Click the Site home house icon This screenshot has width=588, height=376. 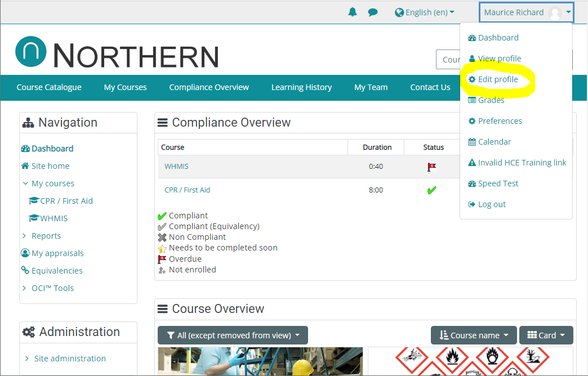pyautogui.click(x=25, y=166)
